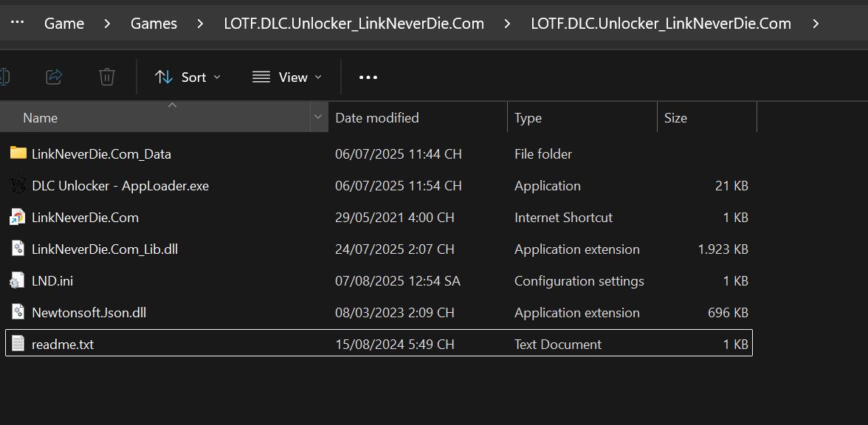Click Text Document type cell
868x425 pixels.
click(x=558, y=344)
